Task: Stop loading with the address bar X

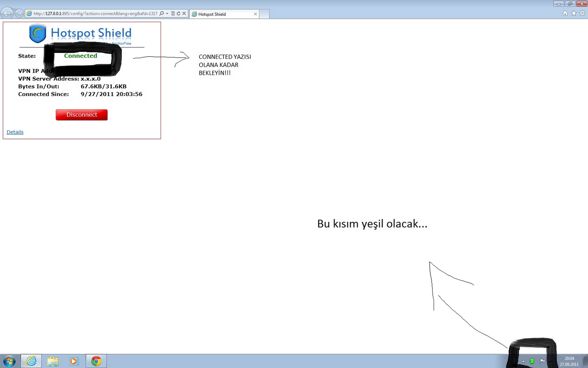Action: 184,14
